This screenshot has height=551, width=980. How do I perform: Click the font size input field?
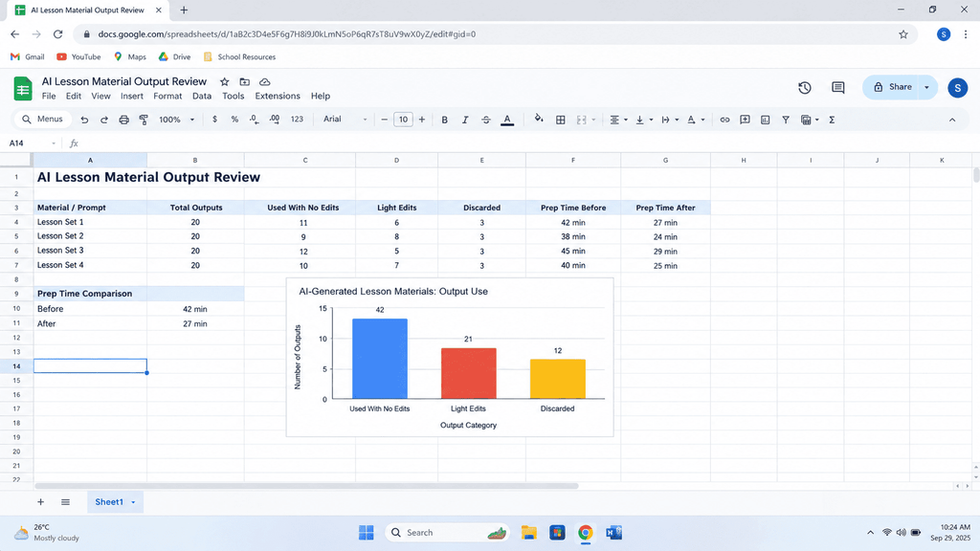(403, 120)
